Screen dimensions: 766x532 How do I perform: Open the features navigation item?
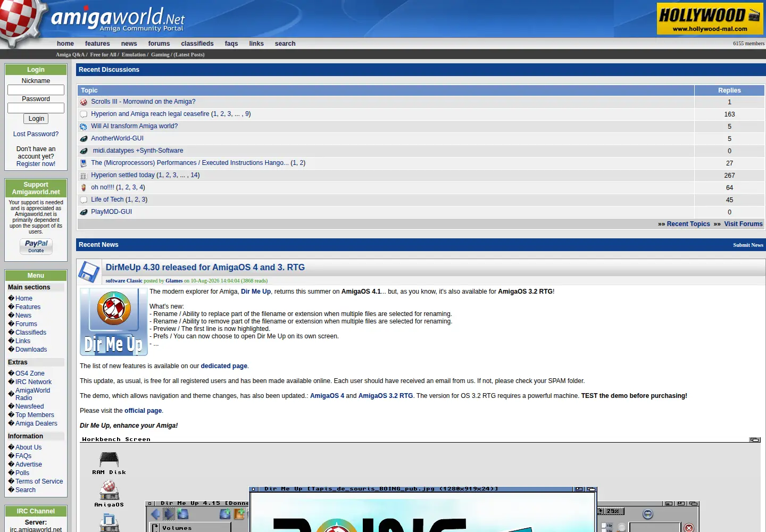point(97,44)
